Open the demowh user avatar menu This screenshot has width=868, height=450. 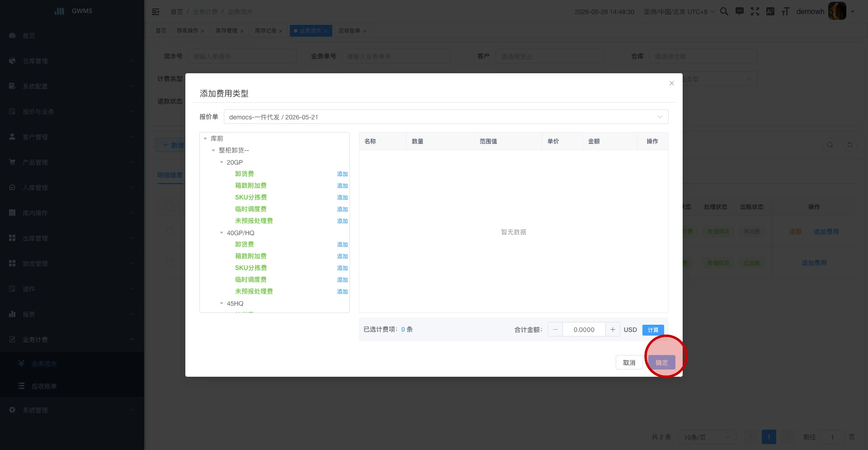pos(837,11)
